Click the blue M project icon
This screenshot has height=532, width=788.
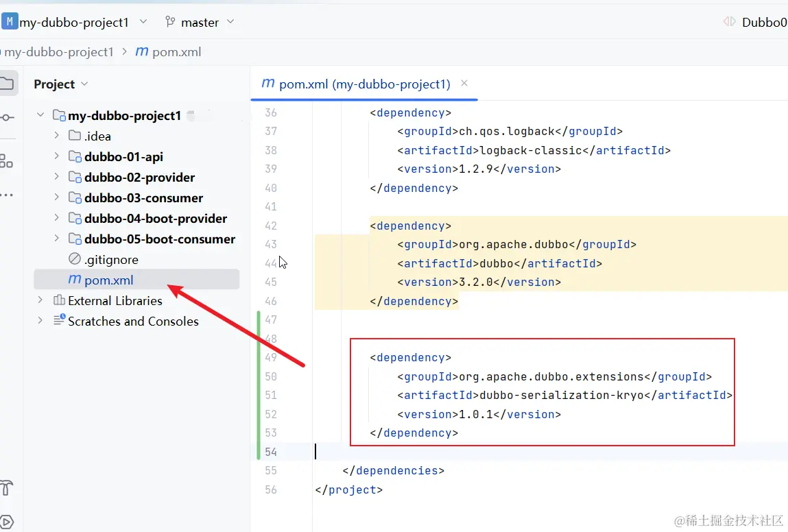(x=10, y=22)
